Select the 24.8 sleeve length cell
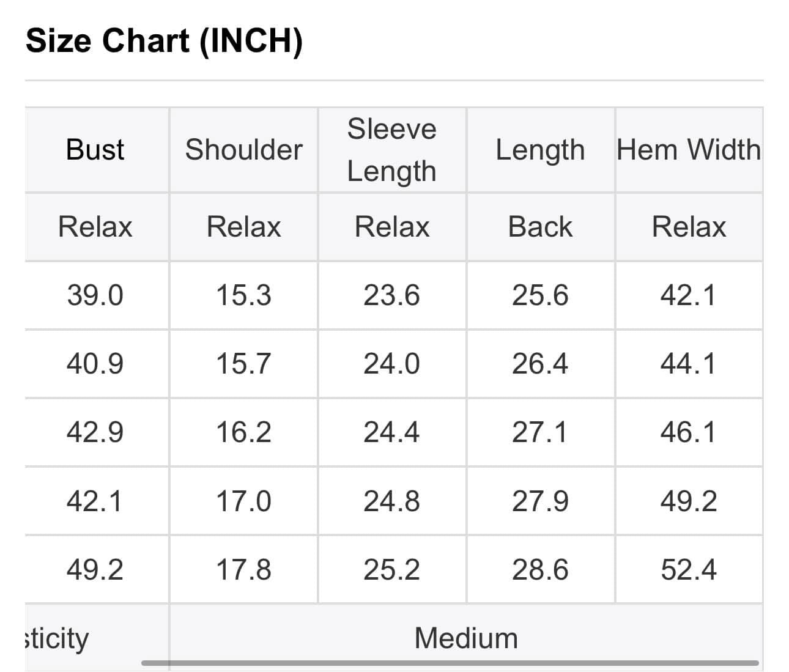The image size is (789, 672). tap(392, 501)
